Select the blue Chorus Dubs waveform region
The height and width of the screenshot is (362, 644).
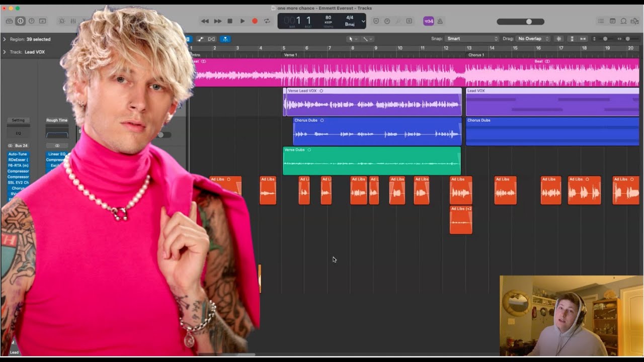[377, 131]
